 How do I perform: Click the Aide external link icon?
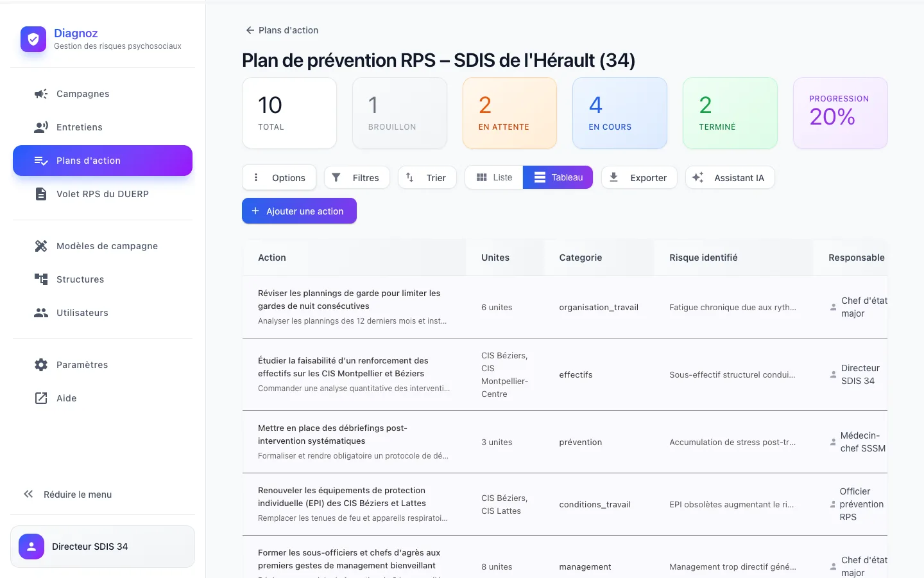41,398
